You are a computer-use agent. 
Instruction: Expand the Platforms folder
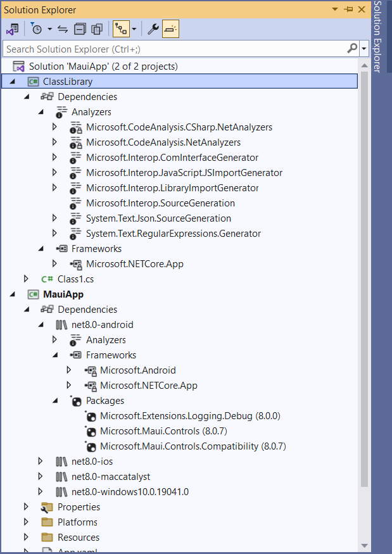point(26,522)
